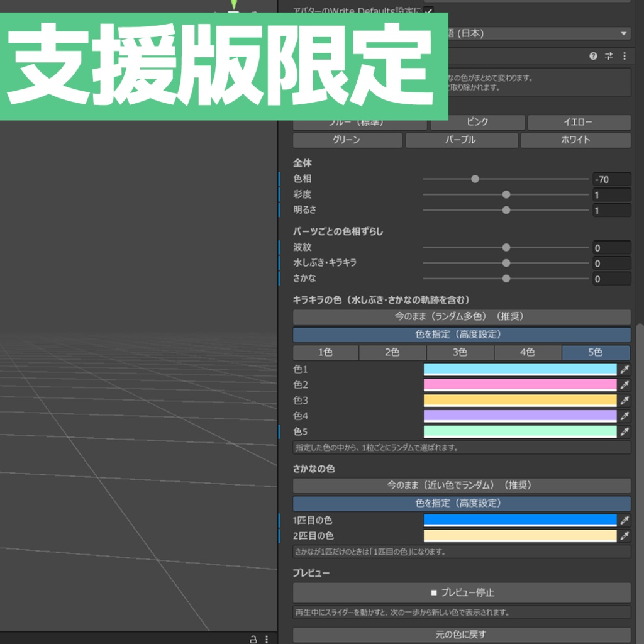Screen dimensions: 644x644
Task: Select the パープル preset button
Action: coord(462,140)
